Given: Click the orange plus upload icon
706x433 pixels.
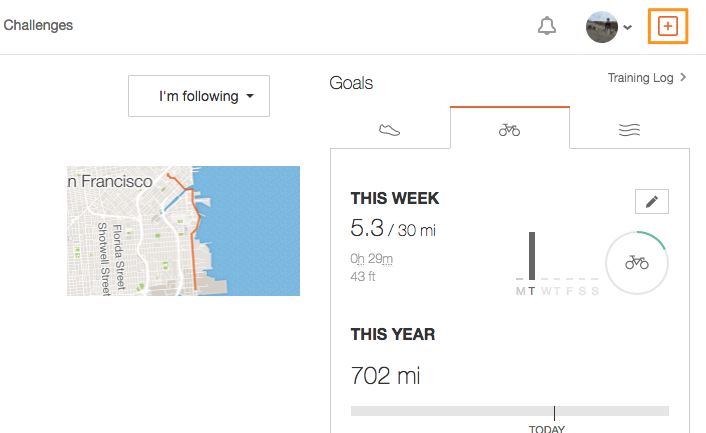Looking at the screenshot, I should tap(668, 26).
